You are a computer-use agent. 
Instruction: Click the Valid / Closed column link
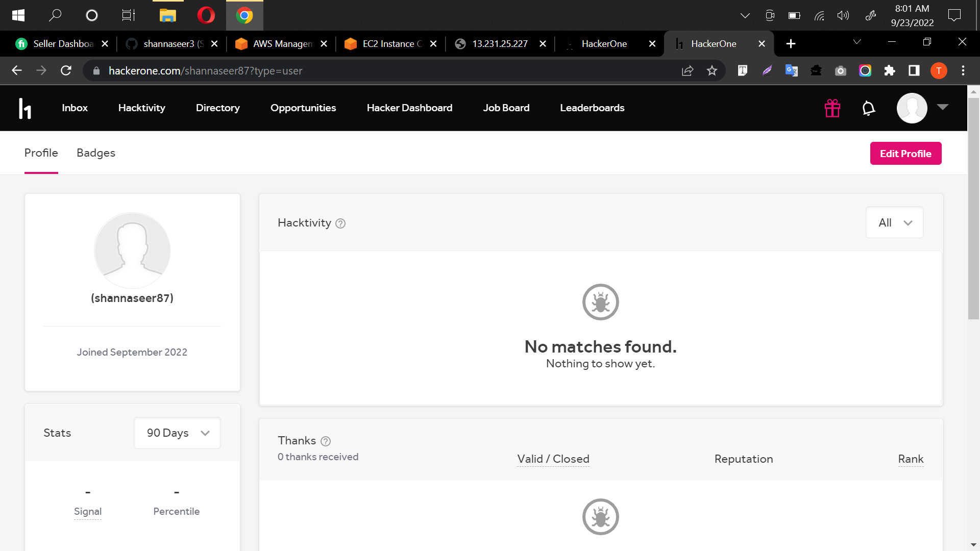click(x=553, y=459)
